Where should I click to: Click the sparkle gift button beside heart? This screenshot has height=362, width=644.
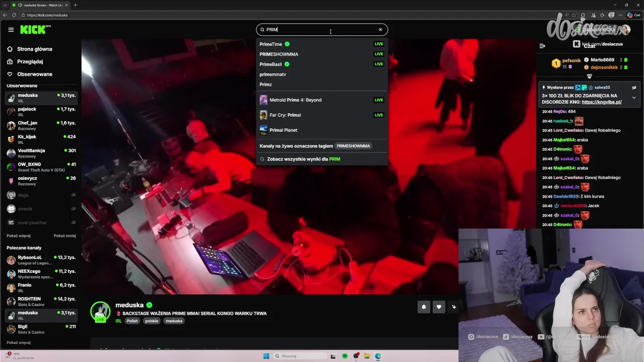pos(454,307)
